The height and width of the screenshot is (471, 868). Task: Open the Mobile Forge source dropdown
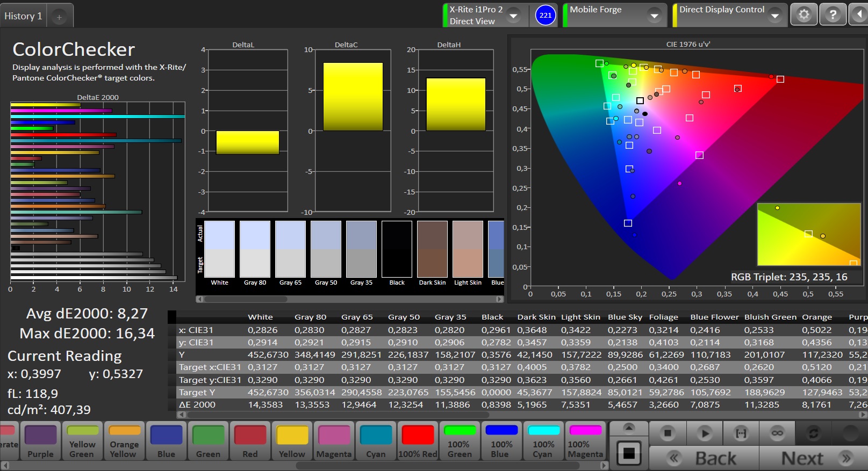pos(654,16)
